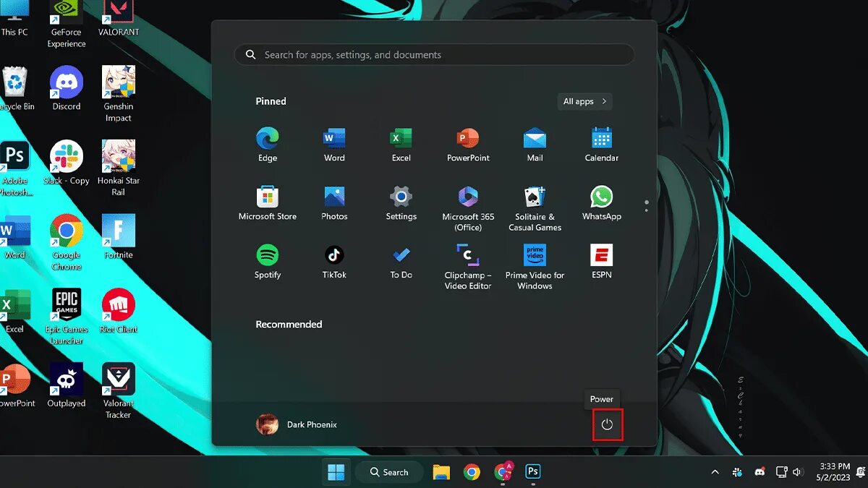Select the VALORANT desktop shortcut
The height and width of the screenshot is (488, 868).
coord(119,20)
